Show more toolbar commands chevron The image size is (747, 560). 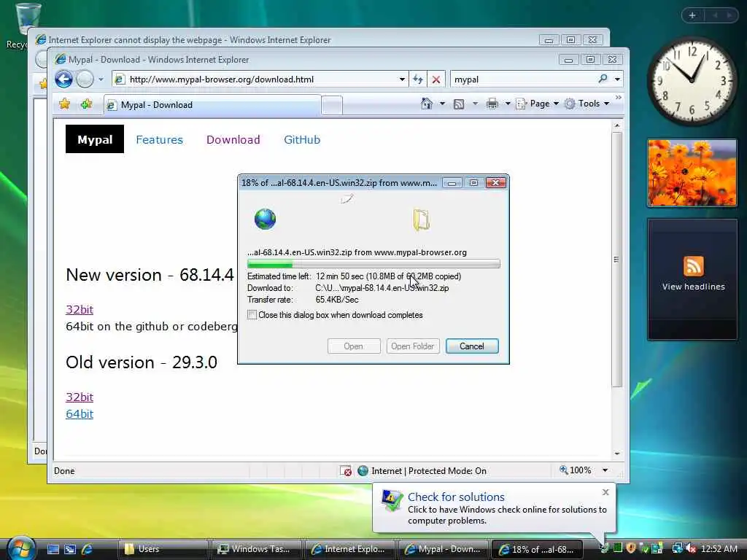point(619,98)
